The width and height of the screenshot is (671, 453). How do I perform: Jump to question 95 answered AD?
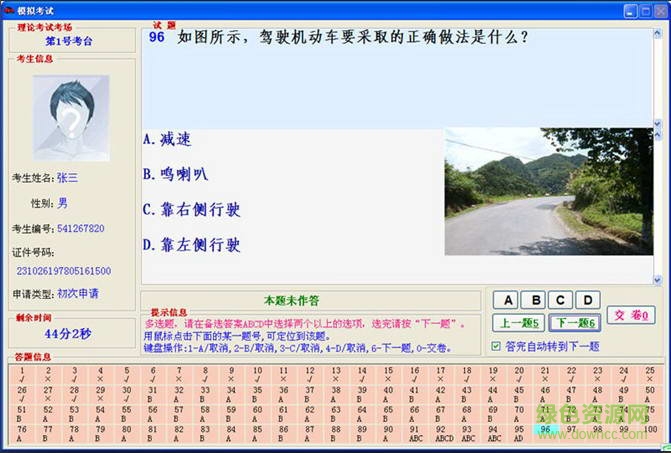point(519,433)
